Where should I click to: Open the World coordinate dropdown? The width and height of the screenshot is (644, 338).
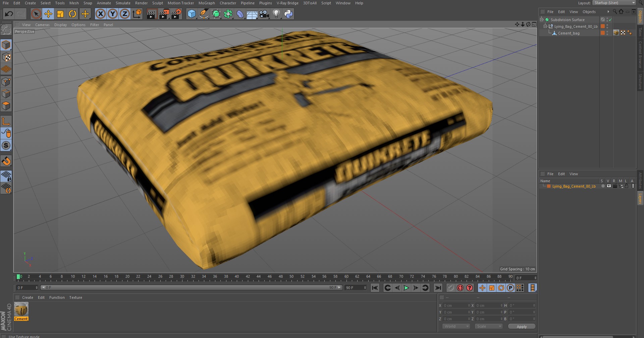(456, 326)
